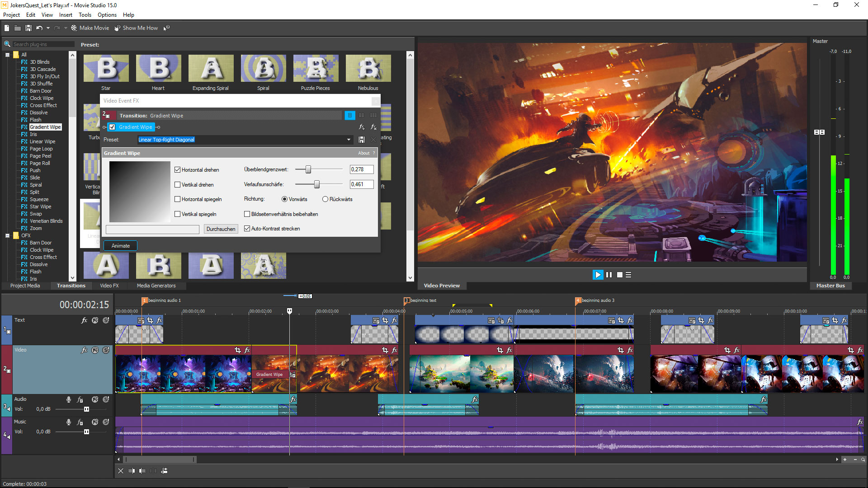This screenshot has width=868, height=488.
Task: Undo the last action in the toolbar
Action: click(40, 28)
